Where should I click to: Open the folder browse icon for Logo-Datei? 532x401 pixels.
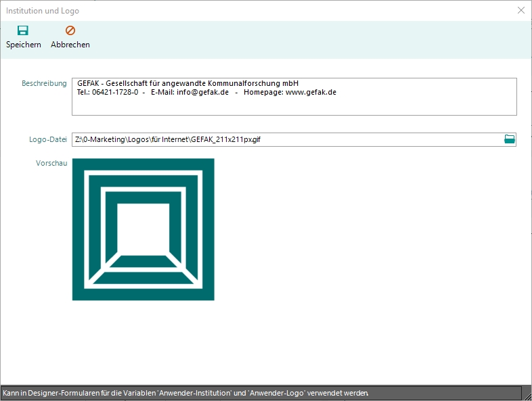pyautogui.click(x=510, y=139)
